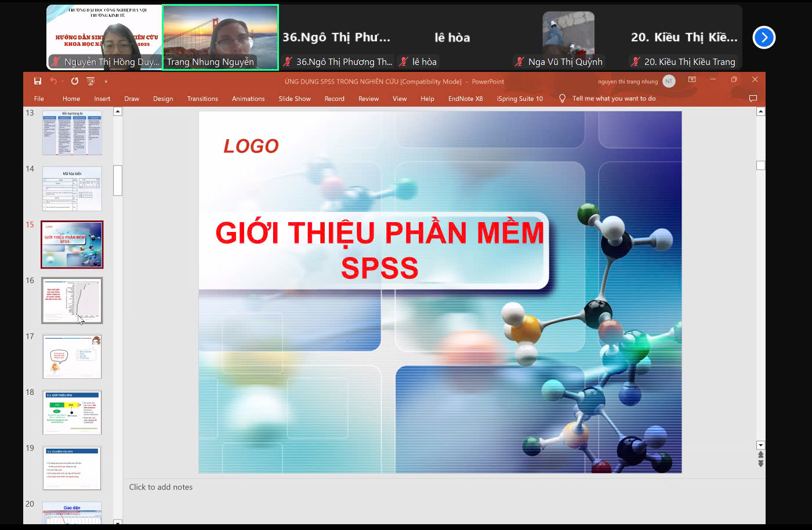Click slide editor scroll up arrow
Viewport: 812px width, 530px height.
[761, 111]
